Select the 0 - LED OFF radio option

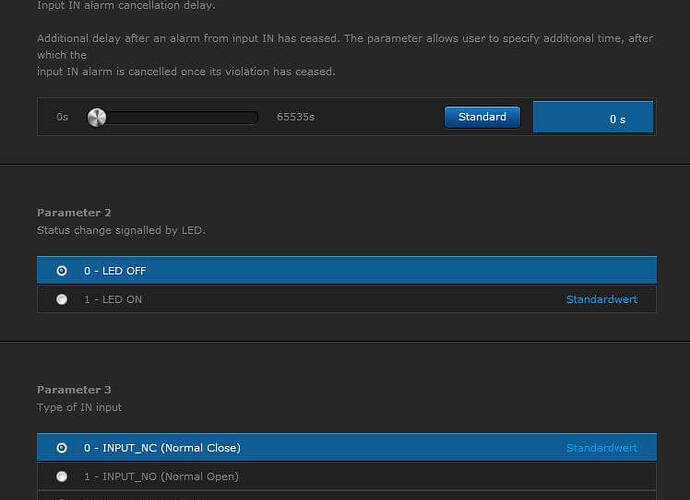click(x=347, y=270)
